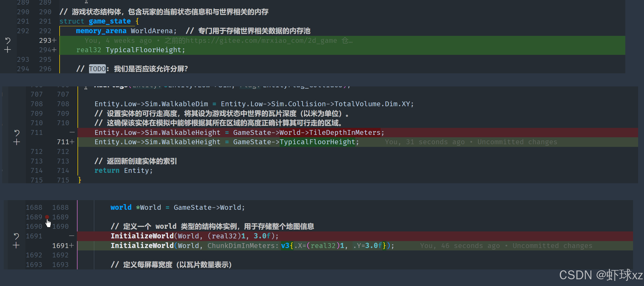Click the game_state struct name
644x286 pixels.
click(x=110, y=21)
